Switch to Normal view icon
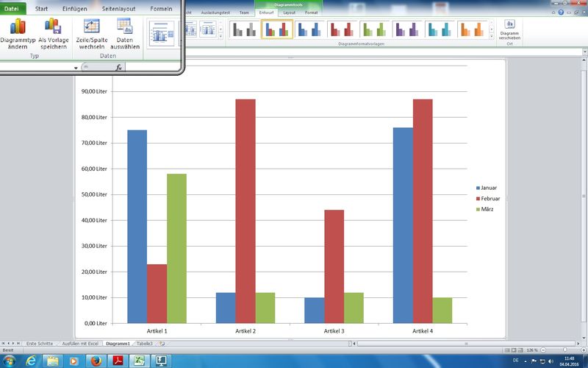Screen dimensions: 588x368 (x=507, y=350)
